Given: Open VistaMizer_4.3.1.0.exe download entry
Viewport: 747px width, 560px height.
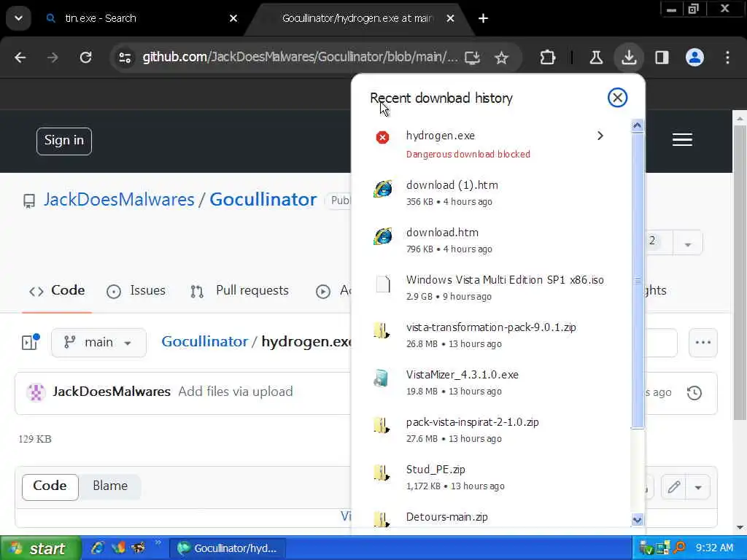Looking at the screenshot, I should click(496, 382).
